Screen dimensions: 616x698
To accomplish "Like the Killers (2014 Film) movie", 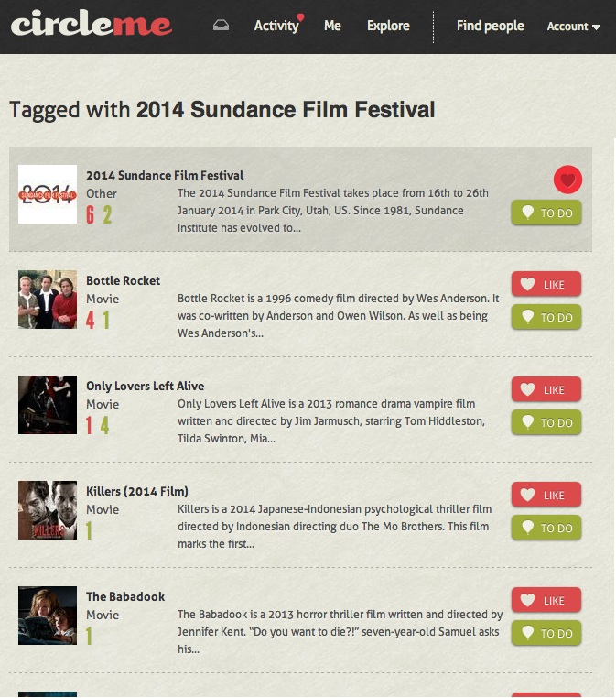I will [546, 496].
